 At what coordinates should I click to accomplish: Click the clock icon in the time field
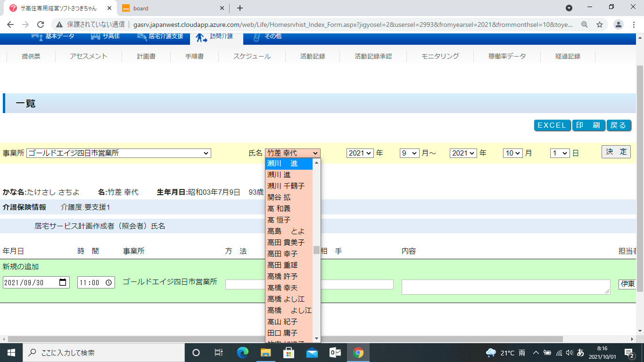coord(108,282)
